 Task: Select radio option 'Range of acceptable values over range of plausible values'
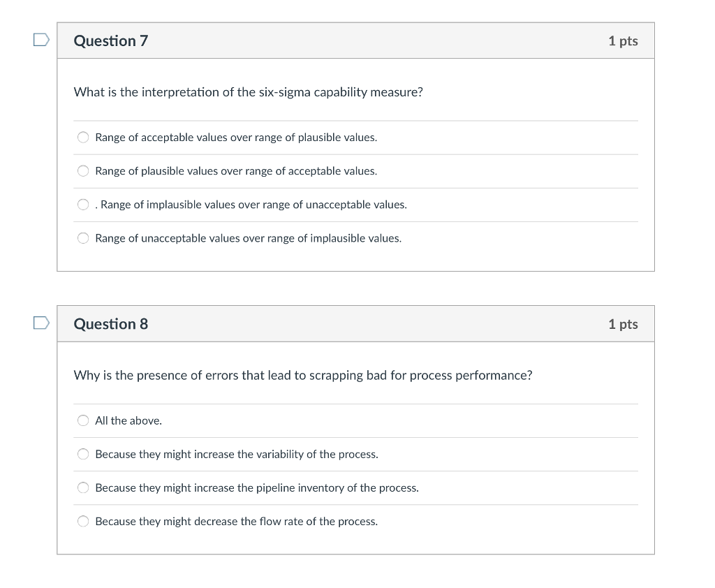click(82, 137)
